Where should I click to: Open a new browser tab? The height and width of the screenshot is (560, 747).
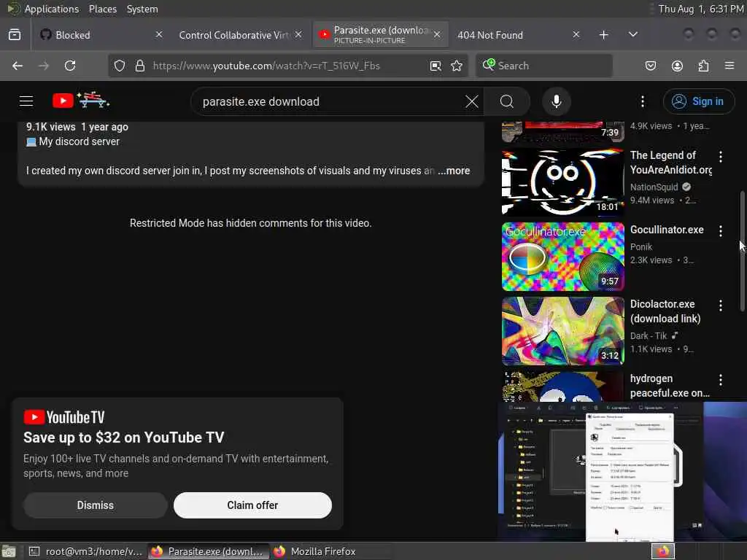603,35
